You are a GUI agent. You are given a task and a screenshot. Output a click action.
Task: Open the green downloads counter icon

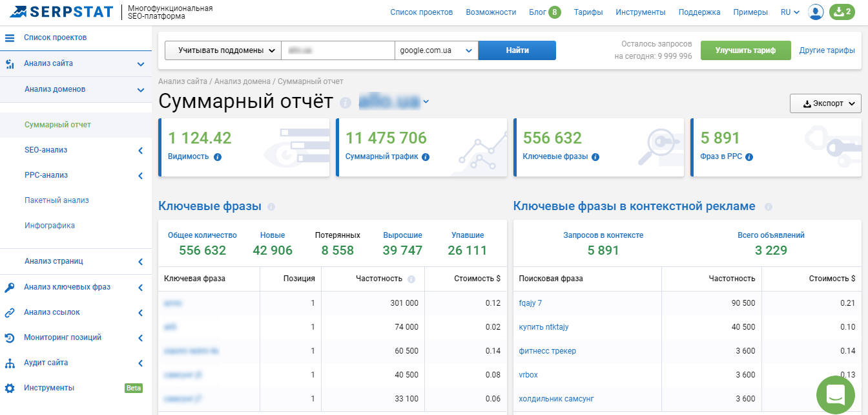click(x=842, y=12)
